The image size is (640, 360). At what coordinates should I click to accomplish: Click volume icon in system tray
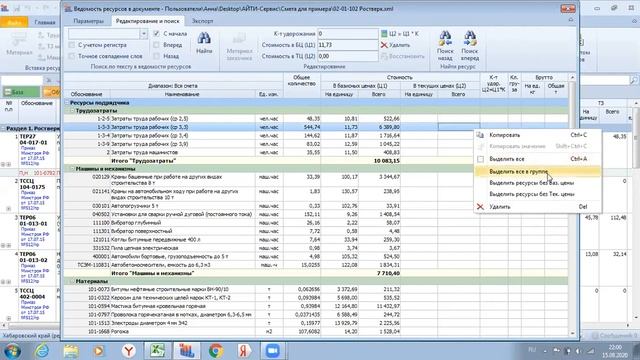click(578, 351)
